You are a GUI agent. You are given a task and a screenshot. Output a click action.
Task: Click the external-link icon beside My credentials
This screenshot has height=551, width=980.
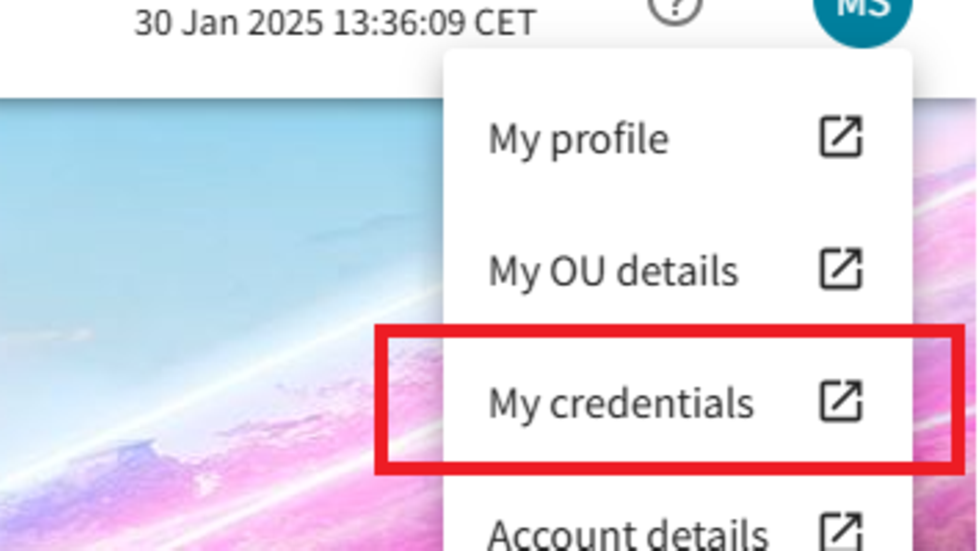point(841,401)
